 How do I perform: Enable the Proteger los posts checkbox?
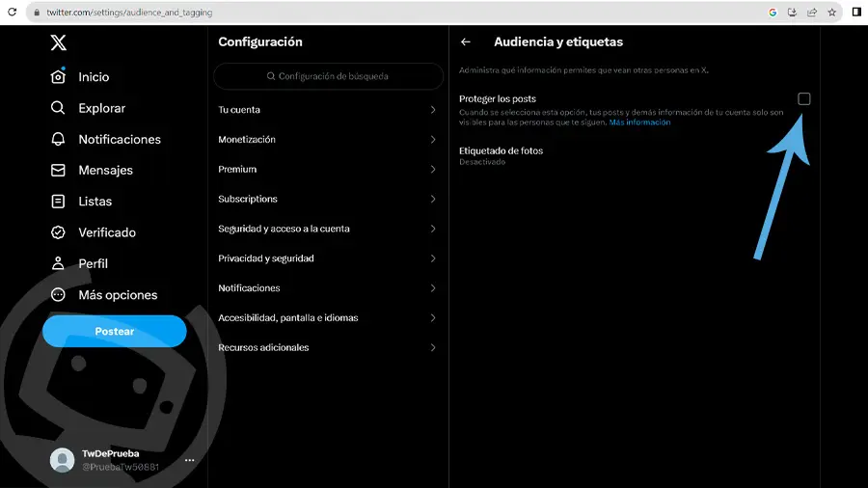click(x=803, y=98)
